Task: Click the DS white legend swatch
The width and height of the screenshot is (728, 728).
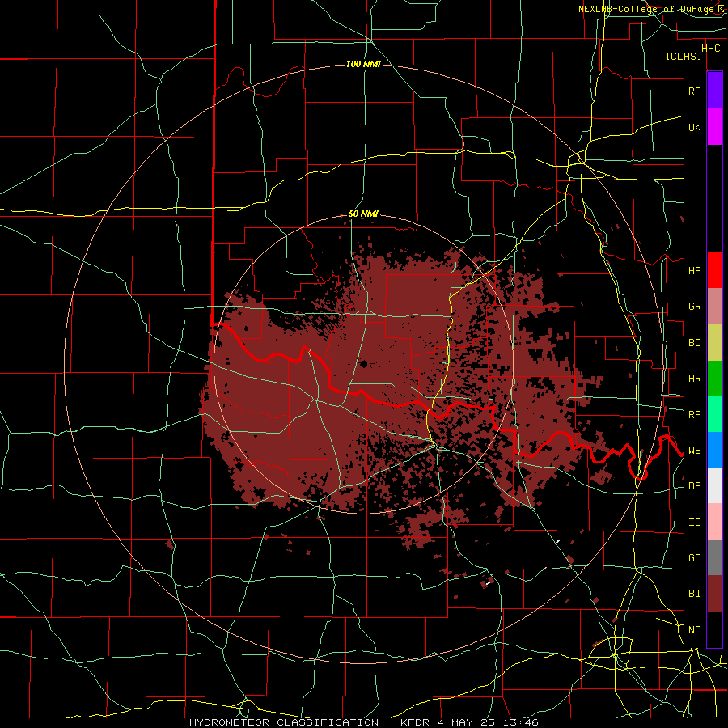Action: [714, 485]
